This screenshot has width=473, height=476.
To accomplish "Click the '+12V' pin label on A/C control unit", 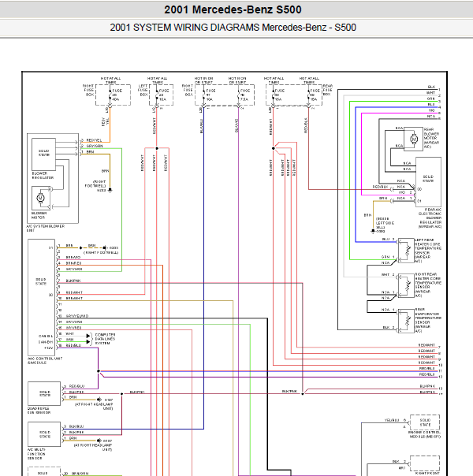I will 49,348.
